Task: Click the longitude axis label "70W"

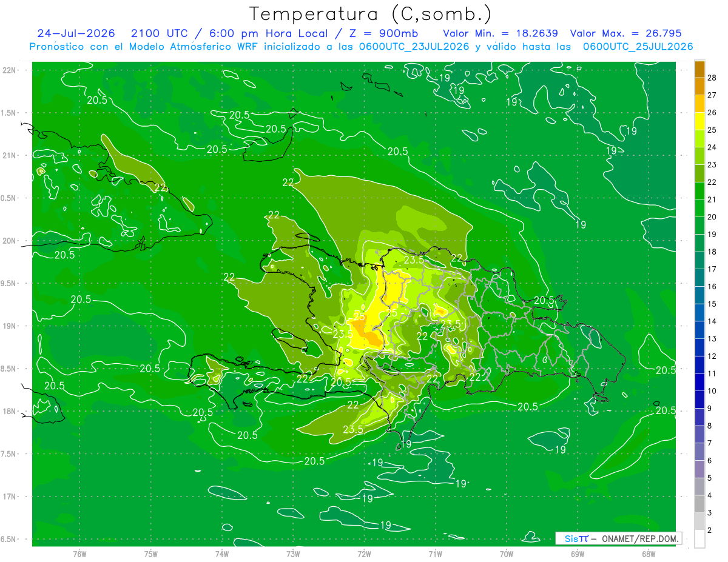Action: coord(507,554)
